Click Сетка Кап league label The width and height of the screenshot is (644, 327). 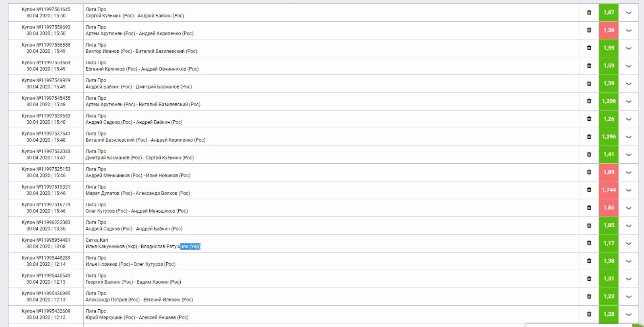(97, 240)
